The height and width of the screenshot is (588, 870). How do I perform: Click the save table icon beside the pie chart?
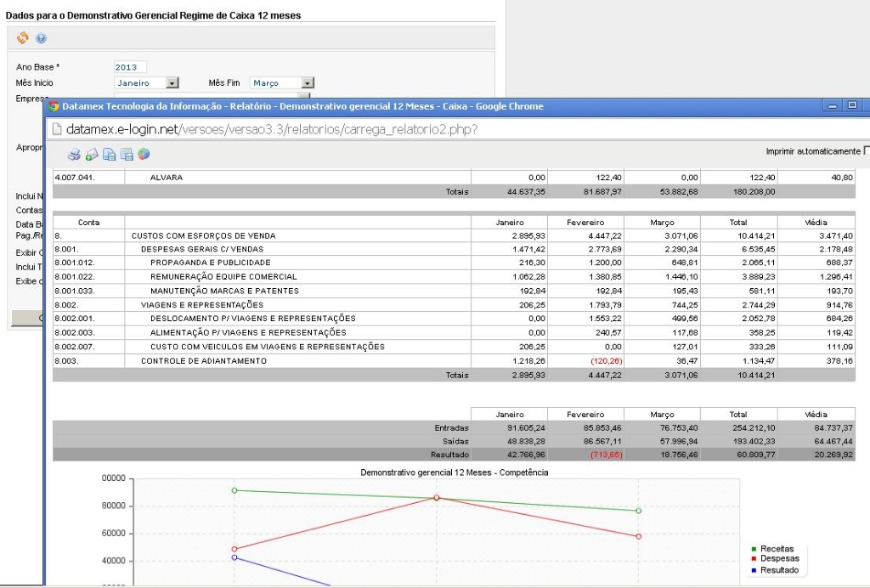(x=127, y=154)
